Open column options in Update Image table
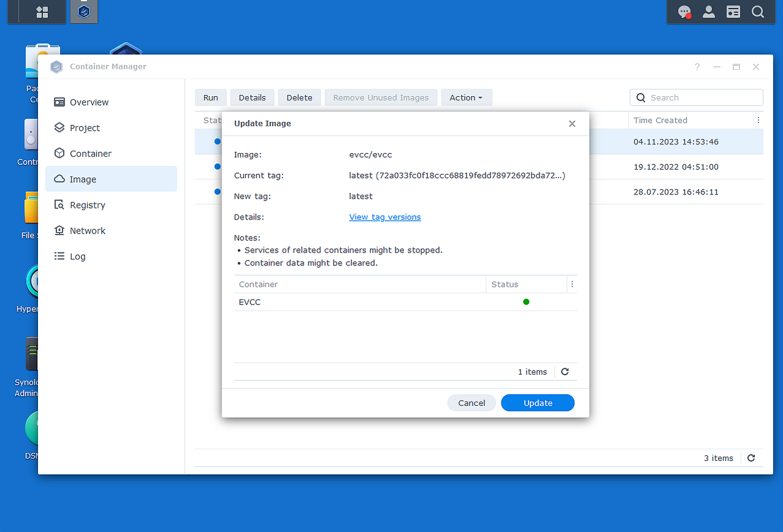Viewport: 783px width, 532px height. pos(572,284)
